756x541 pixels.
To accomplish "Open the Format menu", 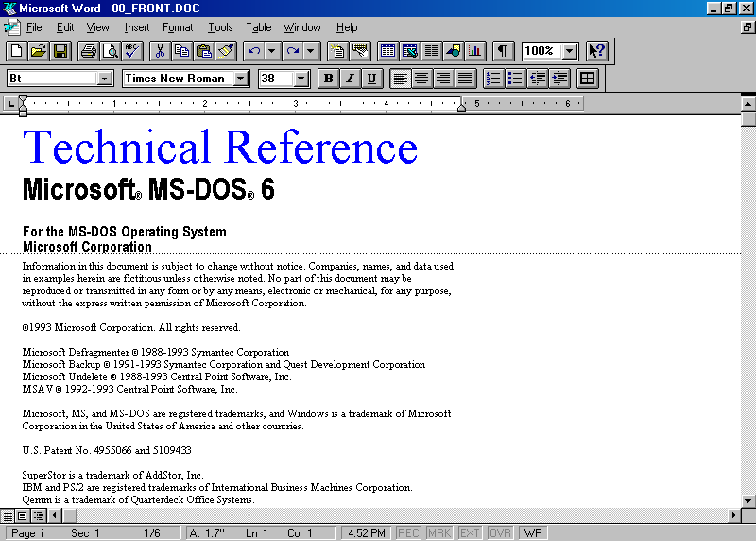I will [178, 27].
